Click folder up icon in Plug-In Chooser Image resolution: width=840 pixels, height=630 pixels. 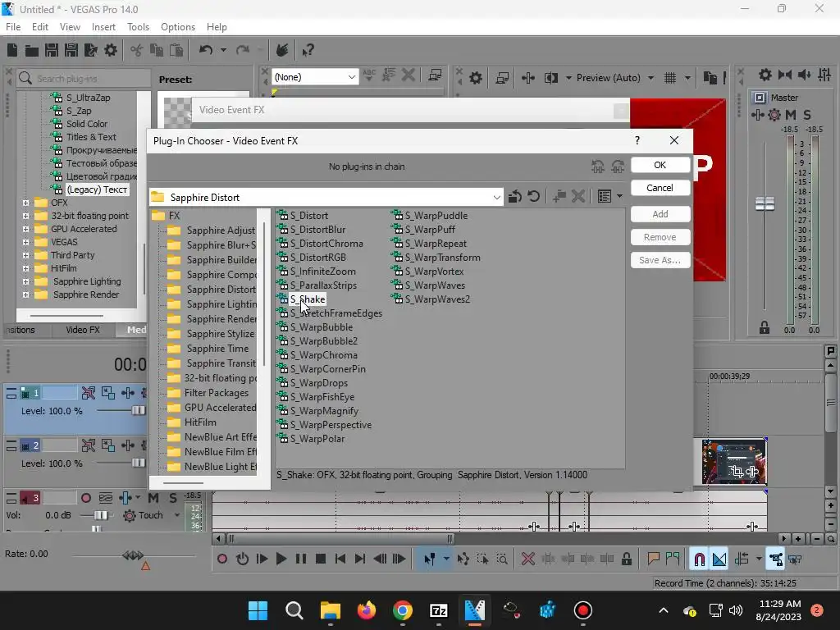(515, 197)
